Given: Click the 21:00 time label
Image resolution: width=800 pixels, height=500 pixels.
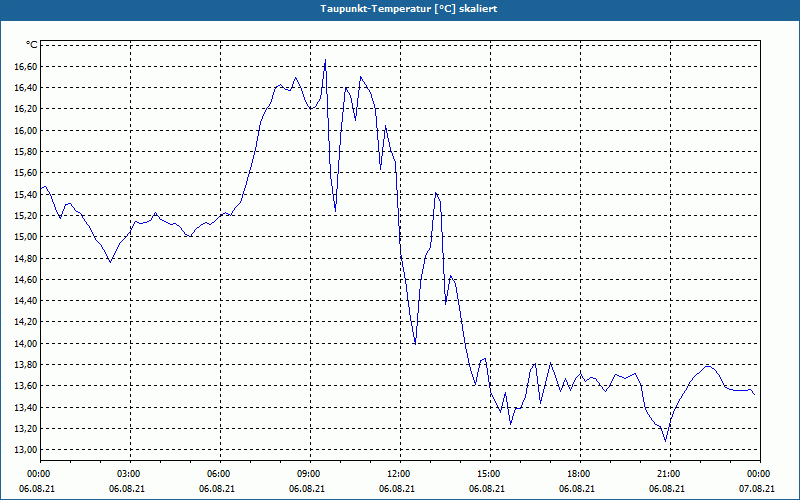Looking at the screenshot, I should [670, 474].
